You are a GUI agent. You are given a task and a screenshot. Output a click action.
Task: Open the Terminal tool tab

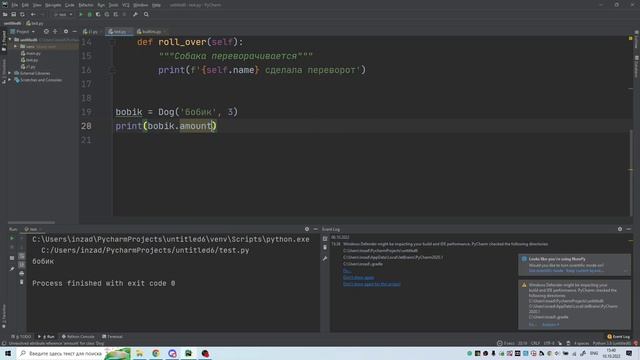[112, 337]
